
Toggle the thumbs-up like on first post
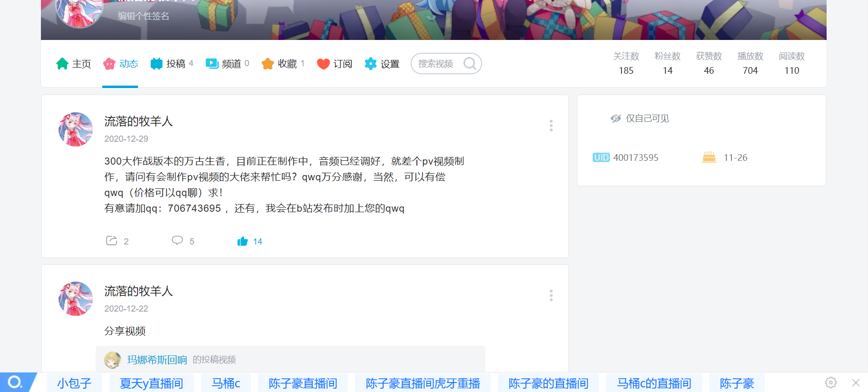[243, 241]
